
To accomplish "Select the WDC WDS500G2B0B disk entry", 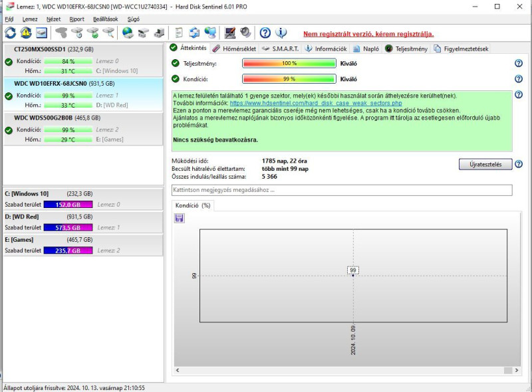I will (83, 129).
